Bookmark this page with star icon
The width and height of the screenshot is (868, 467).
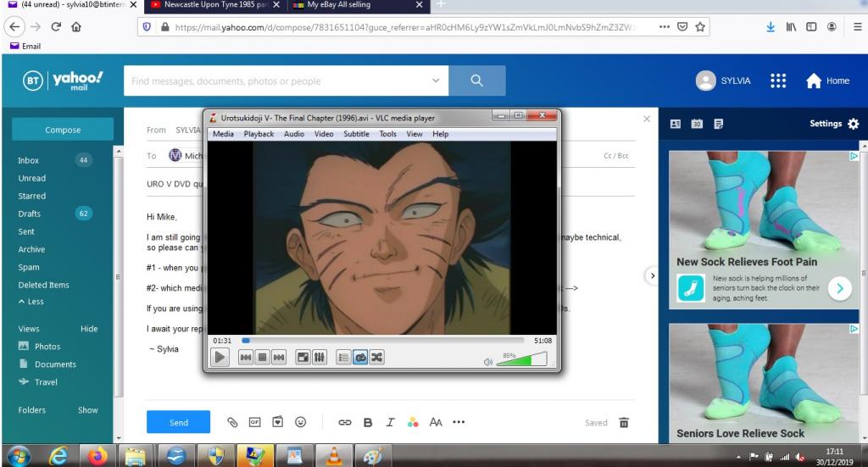(x=700, y=26)
